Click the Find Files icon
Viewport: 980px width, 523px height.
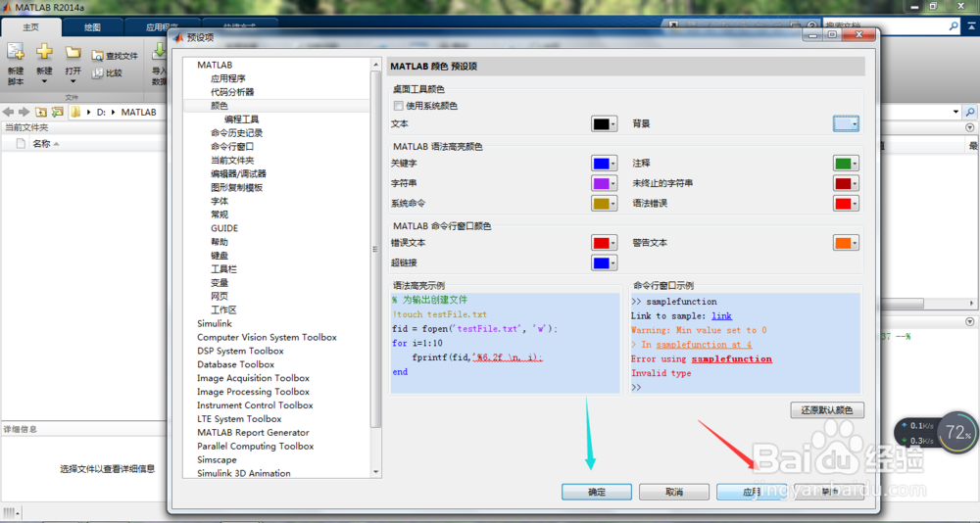97,56
